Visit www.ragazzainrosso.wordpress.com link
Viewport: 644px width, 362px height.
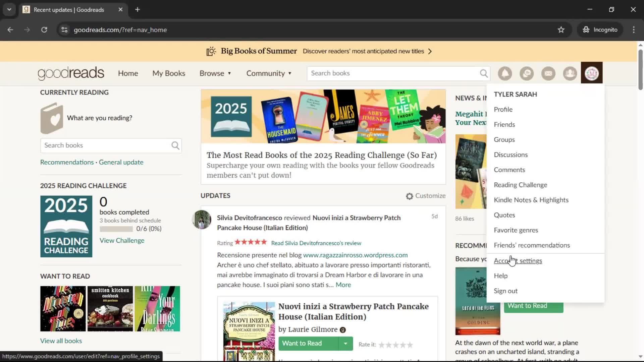click(x=355, y=255)
